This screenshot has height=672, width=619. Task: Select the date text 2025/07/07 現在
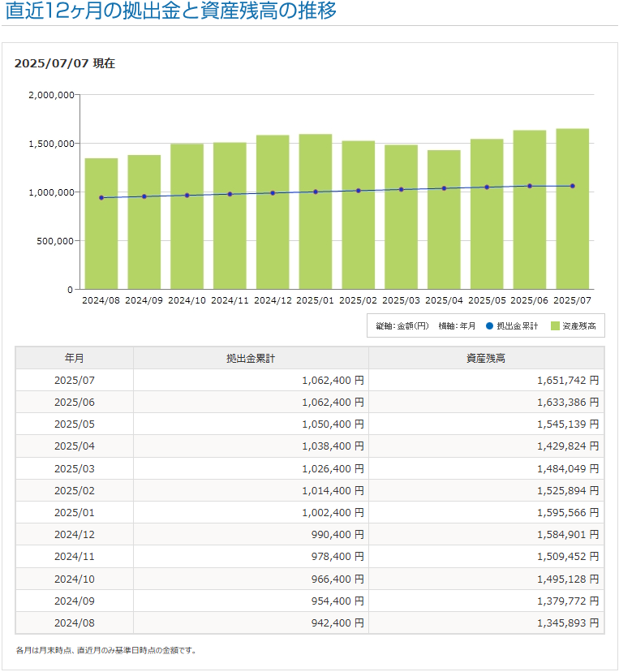(x=65, y=63)
